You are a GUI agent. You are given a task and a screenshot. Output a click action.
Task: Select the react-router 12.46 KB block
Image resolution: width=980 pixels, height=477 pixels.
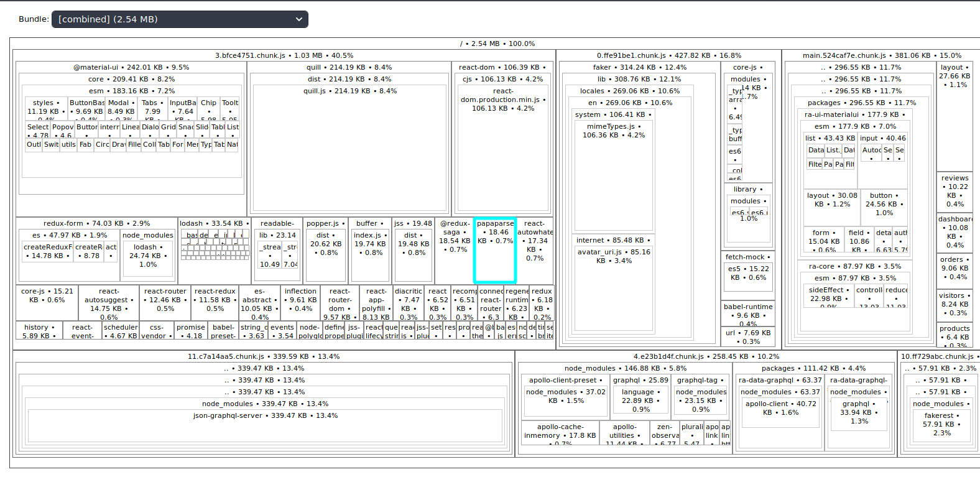165,303
